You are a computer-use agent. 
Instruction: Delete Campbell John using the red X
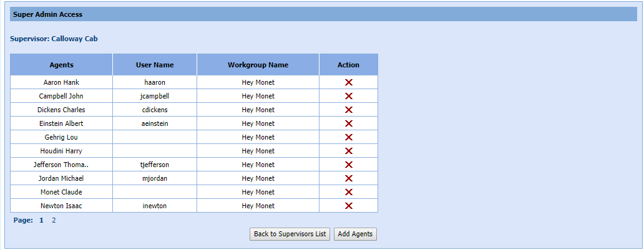(x=349, y=96)
